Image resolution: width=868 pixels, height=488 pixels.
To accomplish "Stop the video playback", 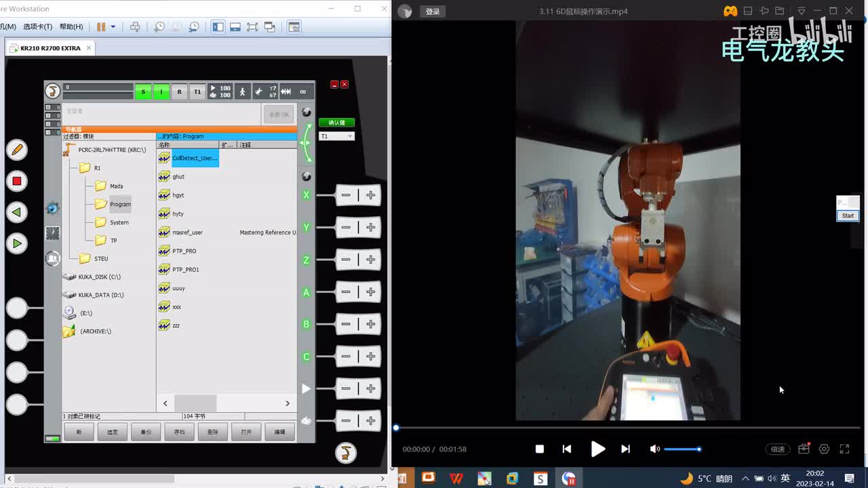I will click(x=540, y=449).
